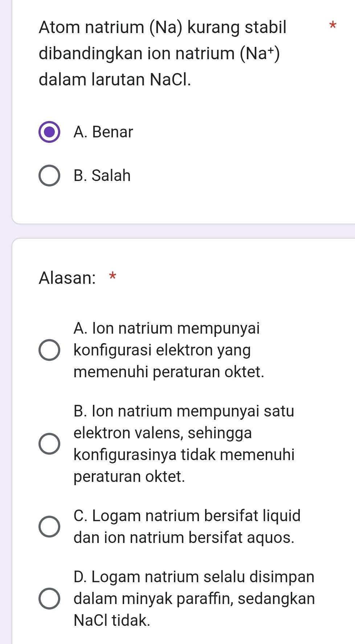The width and height of the screenshot is (355, 644).
Task: Click the lavender gap between question cards
Action: pos(181,231)
